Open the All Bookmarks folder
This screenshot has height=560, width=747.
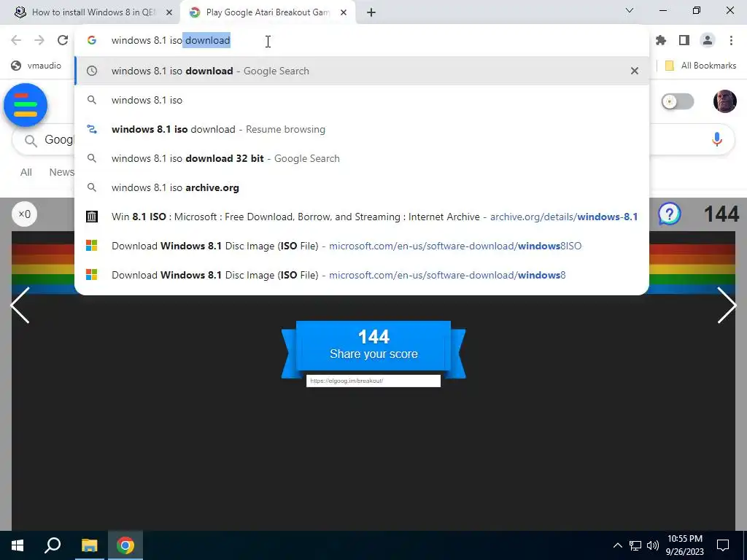[700, 66]
